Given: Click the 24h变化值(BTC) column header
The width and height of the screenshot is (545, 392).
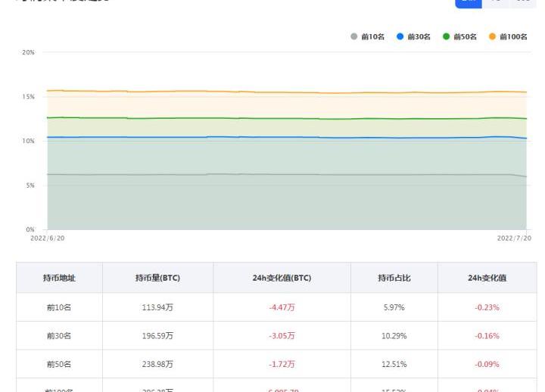Looking at the screenshot, I should coord(282,278).
